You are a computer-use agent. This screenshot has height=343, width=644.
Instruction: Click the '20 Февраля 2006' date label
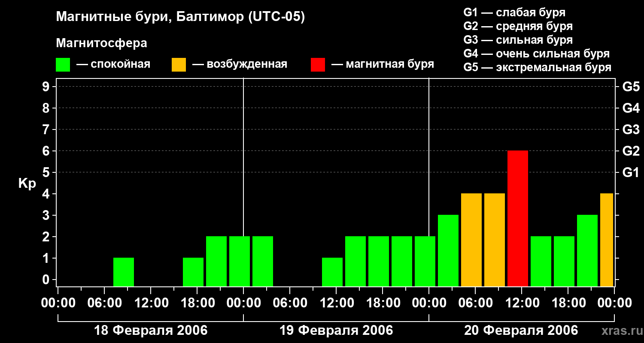(x=521, y=331)
